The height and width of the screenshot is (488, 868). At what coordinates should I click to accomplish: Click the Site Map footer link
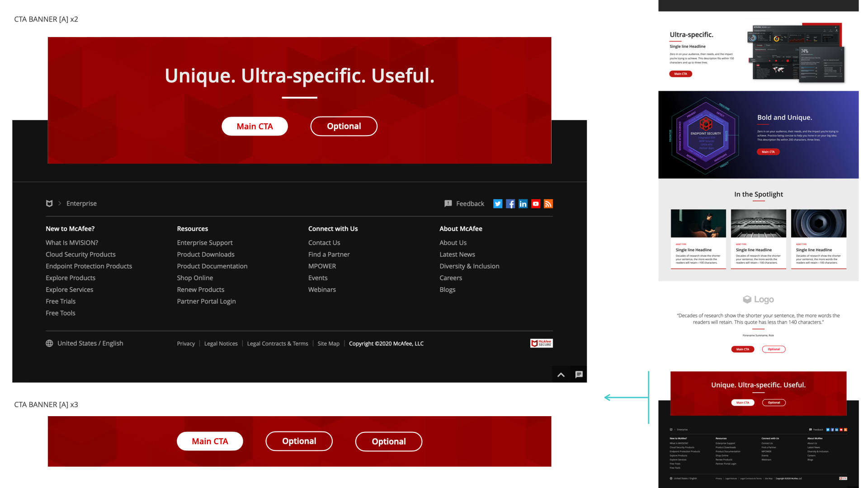click(x=328, y=344)
